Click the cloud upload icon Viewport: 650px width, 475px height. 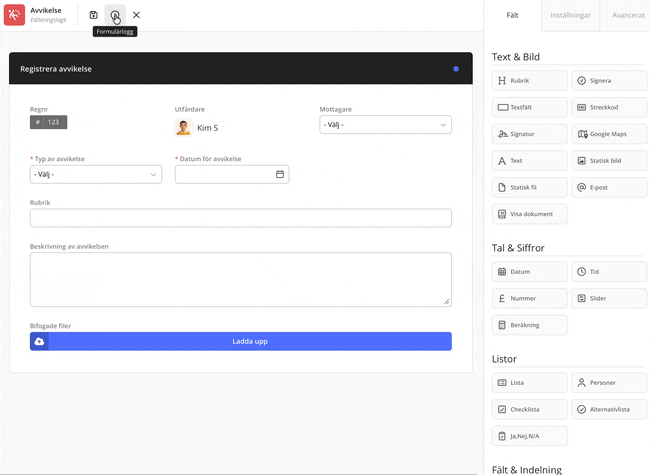click(40, 341)
